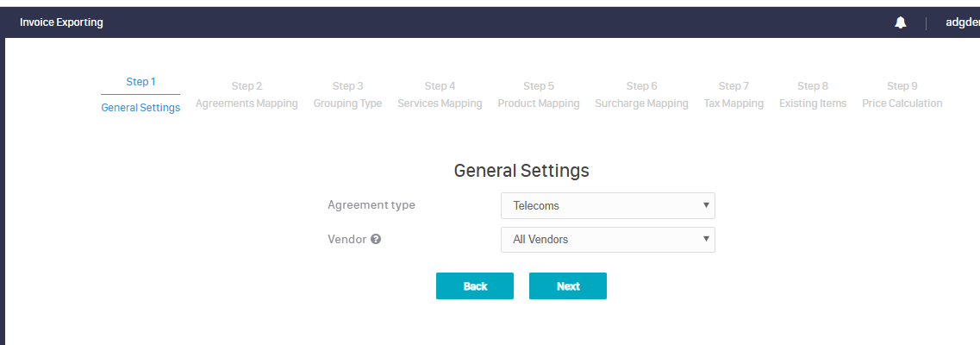Click the Agreement type field label
Viewport: 980px width, 345px height.
coord(371,205)
